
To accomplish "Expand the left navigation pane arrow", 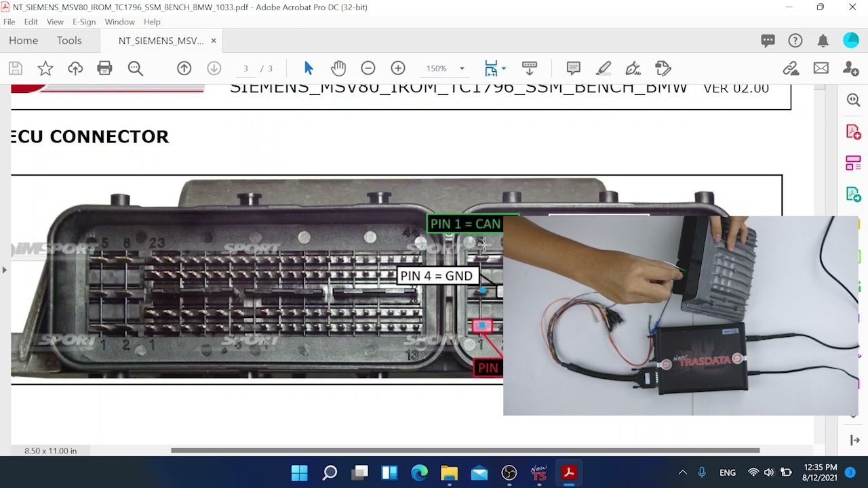I will point(4,270).
